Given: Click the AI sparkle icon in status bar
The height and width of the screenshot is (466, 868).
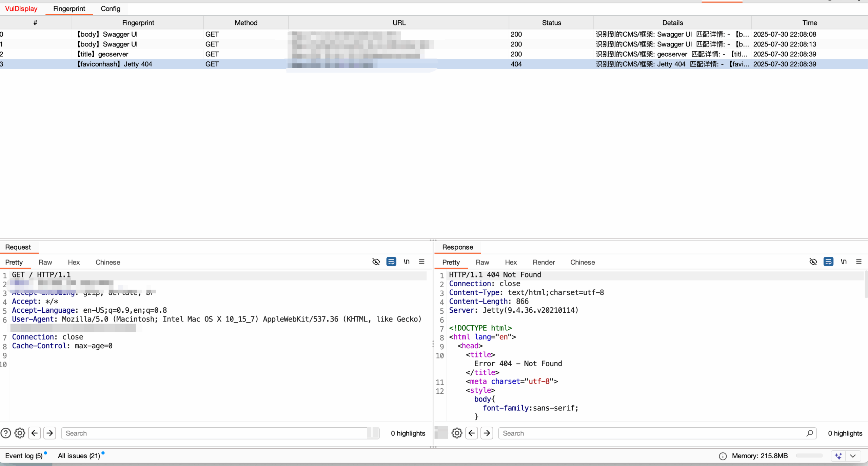Looking at the screenshot, I should (x=839, y=456).
